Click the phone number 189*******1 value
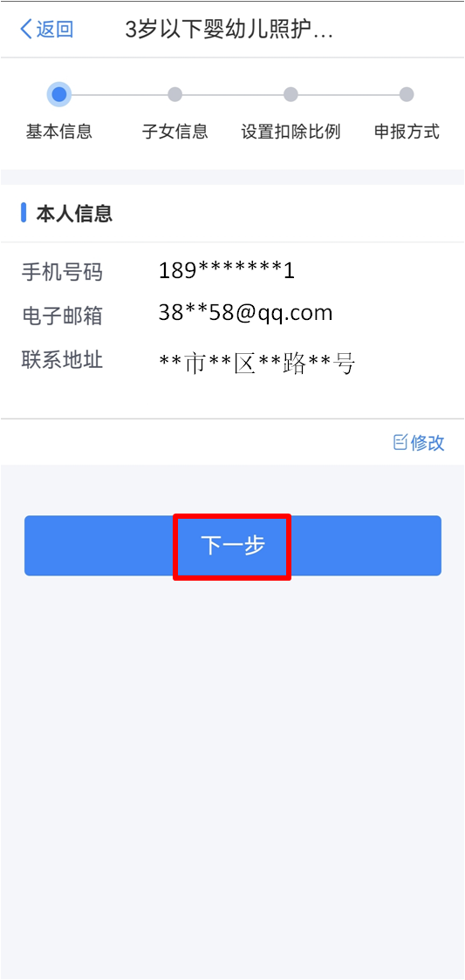 [x=227, y=270]
